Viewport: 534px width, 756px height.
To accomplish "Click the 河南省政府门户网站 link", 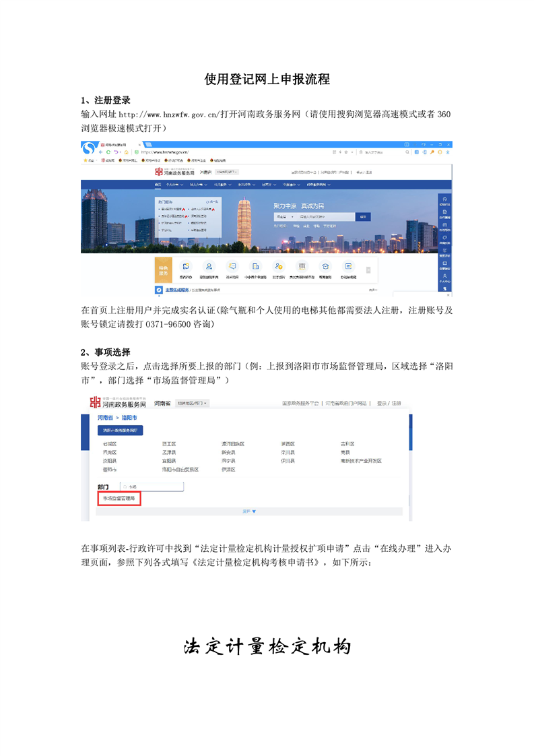I will click(346, 403).
